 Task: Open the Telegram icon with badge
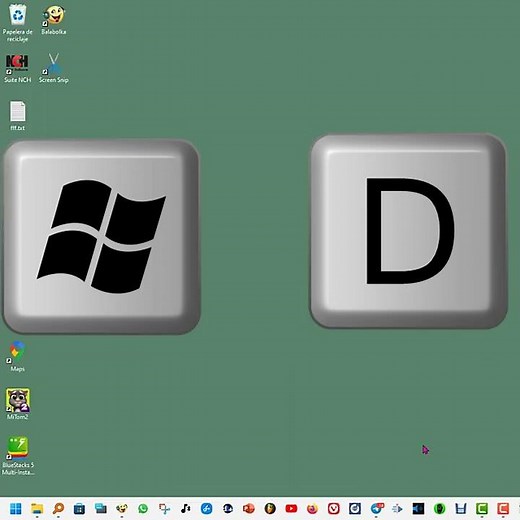(377, 509)
